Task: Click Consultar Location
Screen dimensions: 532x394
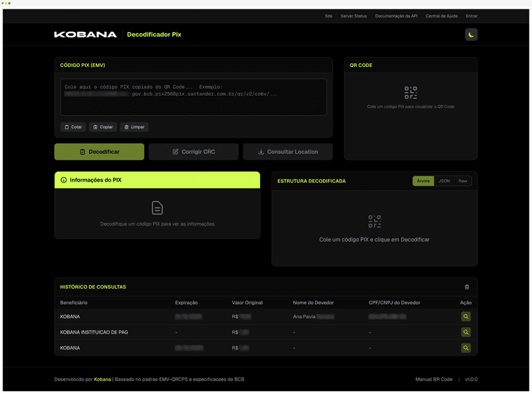Action: 287,152
